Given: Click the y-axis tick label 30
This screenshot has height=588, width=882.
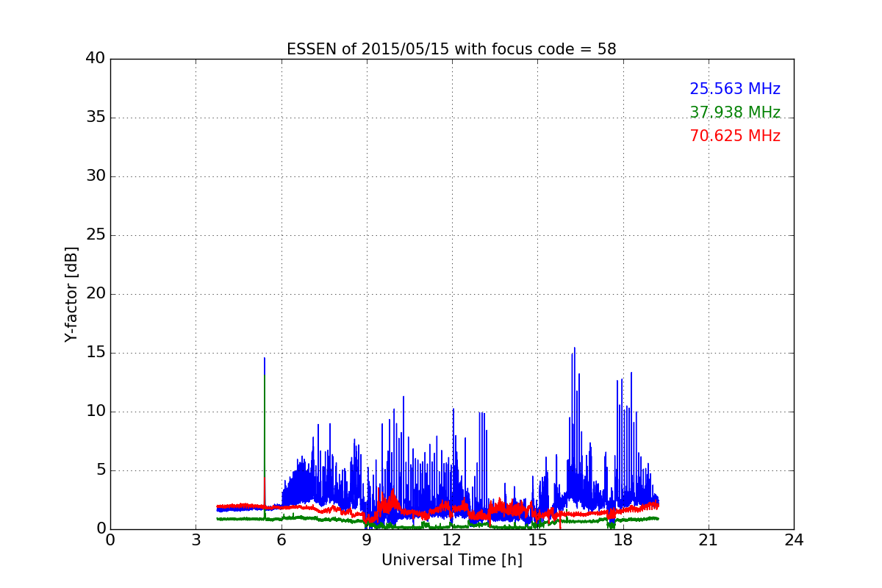Looking at the screenshot, I should tap(95, 176).
